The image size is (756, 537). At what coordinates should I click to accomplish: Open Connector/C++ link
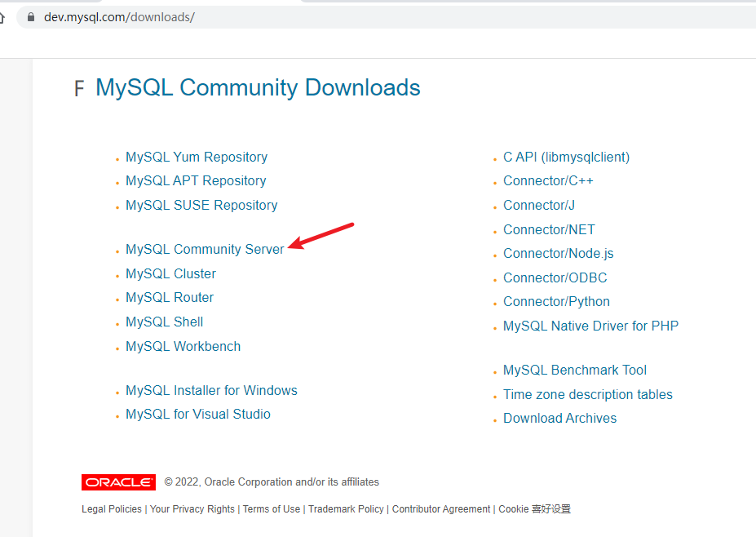[x=548, y=180]
